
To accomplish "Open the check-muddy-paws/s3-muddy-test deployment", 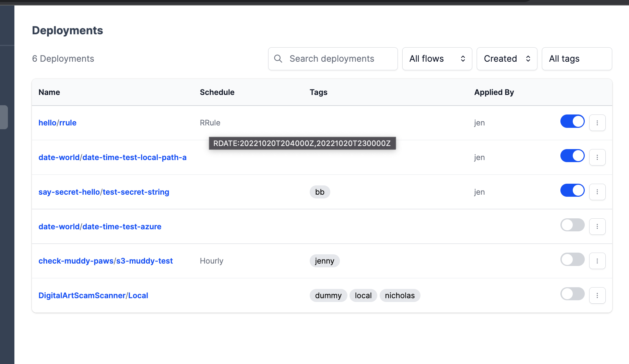I will pyautogui.click(x=106, y=261).
